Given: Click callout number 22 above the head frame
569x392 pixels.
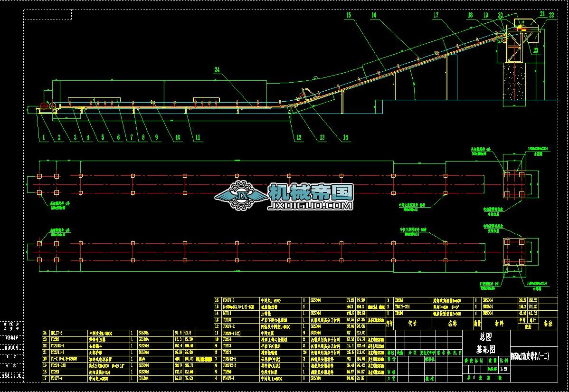Looking at the screenshot, I should [x=551, y=15].
